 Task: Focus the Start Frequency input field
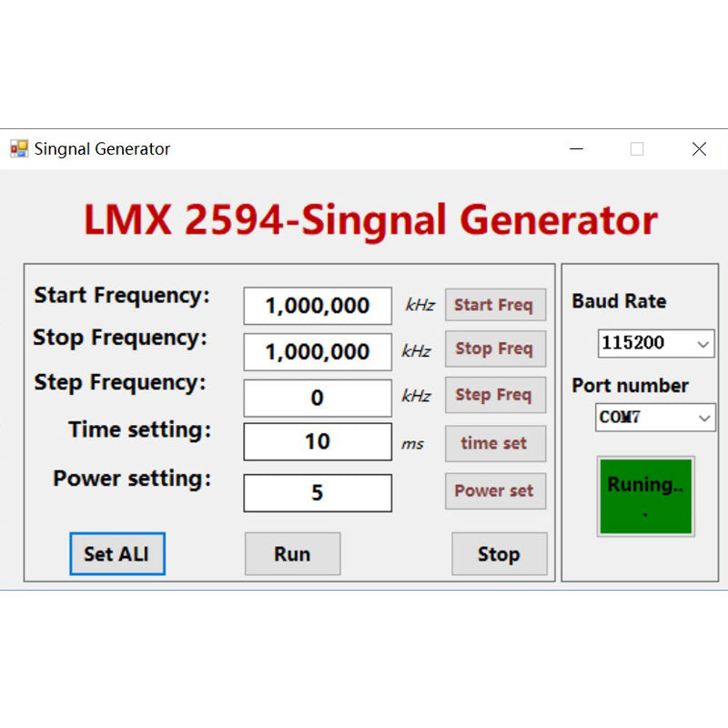click(x=318, y=306)
